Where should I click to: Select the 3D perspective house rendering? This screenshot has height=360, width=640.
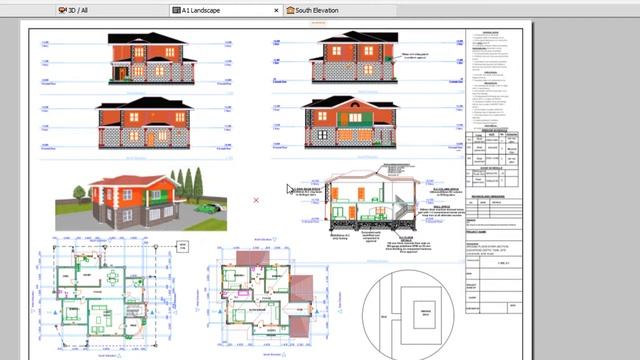coord(141,198)
